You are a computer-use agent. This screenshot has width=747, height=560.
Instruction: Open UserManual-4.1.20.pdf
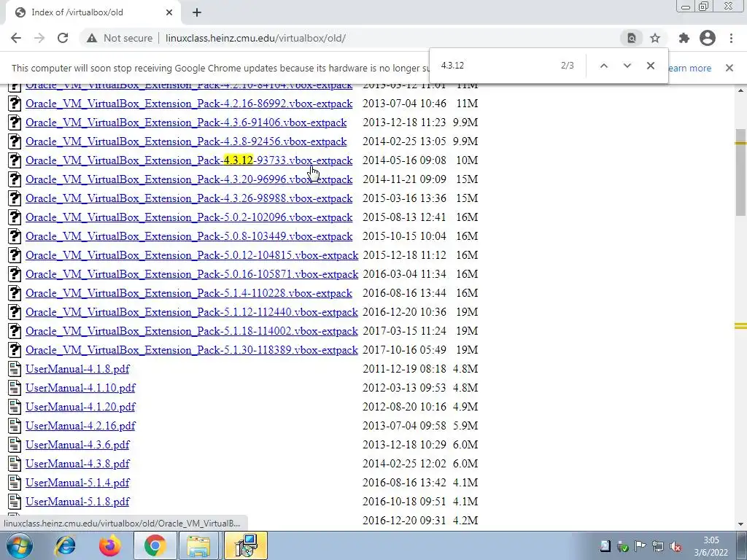click(x=80, y=407)
